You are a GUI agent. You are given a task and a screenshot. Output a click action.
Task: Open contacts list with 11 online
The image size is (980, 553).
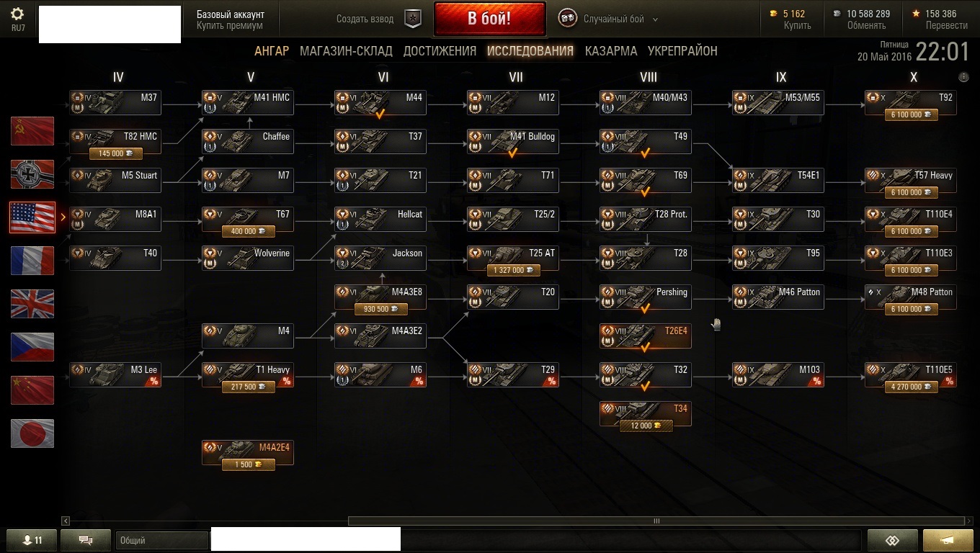click(x=32, y=540)
